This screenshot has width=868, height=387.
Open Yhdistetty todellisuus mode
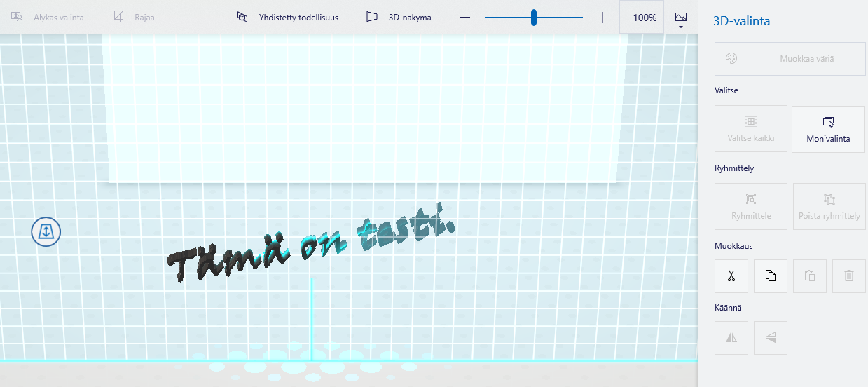(x=288, y=18)
